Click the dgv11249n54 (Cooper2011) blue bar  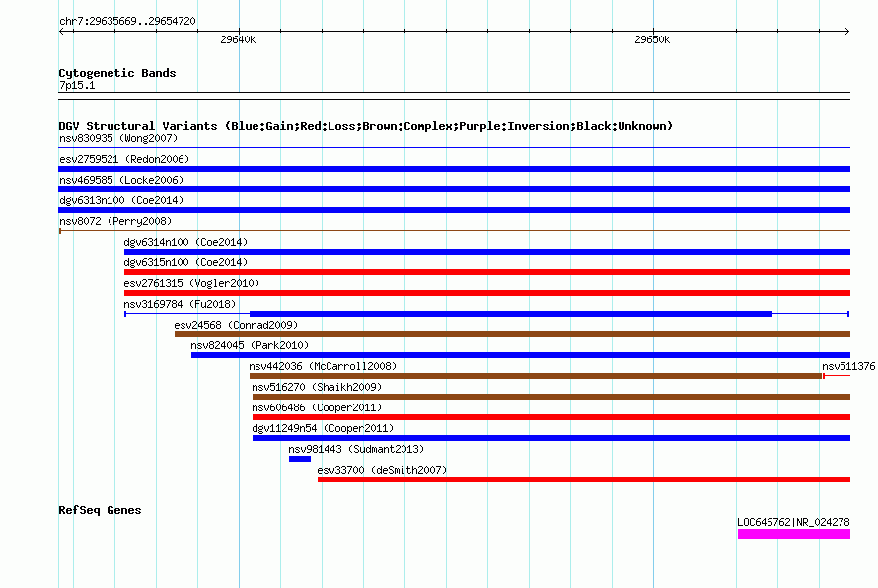point(551,438)
